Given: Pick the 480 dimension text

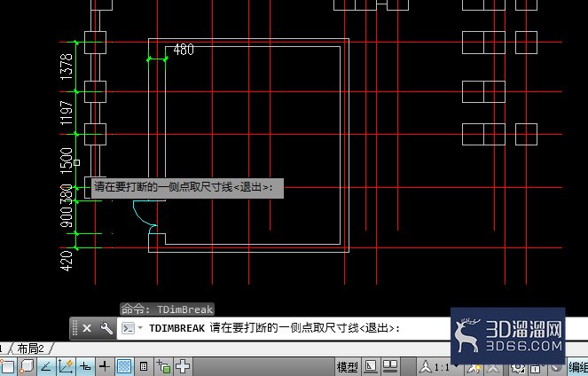Looking at the screenshot, I should pyautogui.click(x=184, y=50).
